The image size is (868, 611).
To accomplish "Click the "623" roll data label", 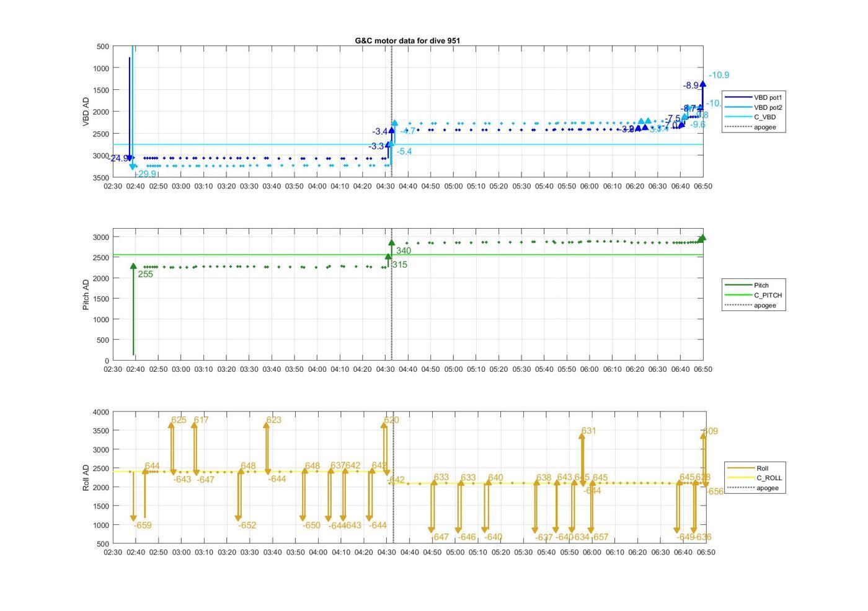I will point(273,420).
